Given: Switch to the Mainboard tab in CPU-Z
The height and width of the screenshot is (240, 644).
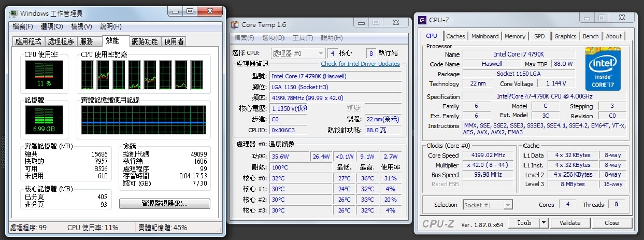Looking at the screenshot, I should pos(485,36).
